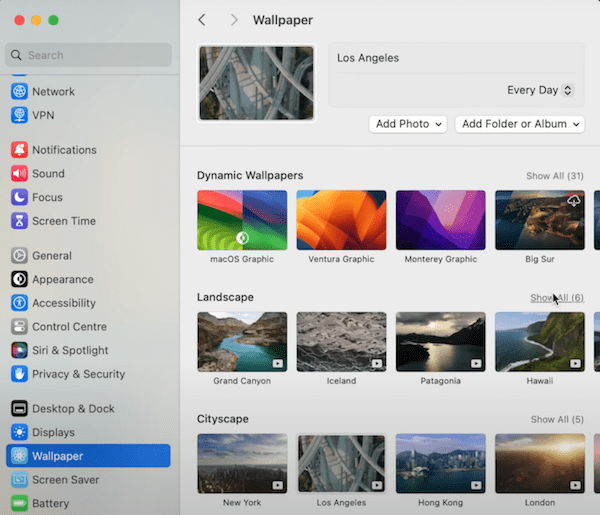Go back with the left chevron
Viewport: 600px width, 515px height.
coord(202,20)
